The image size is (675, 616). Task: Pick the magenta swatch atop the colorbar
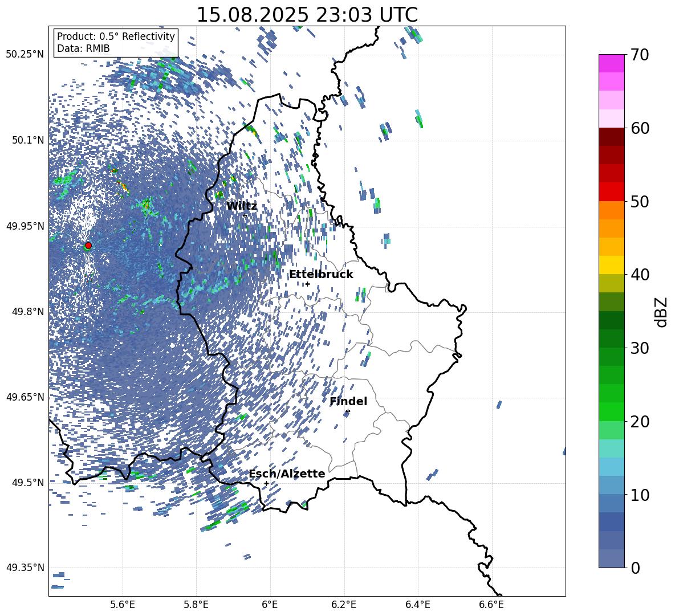612,63
